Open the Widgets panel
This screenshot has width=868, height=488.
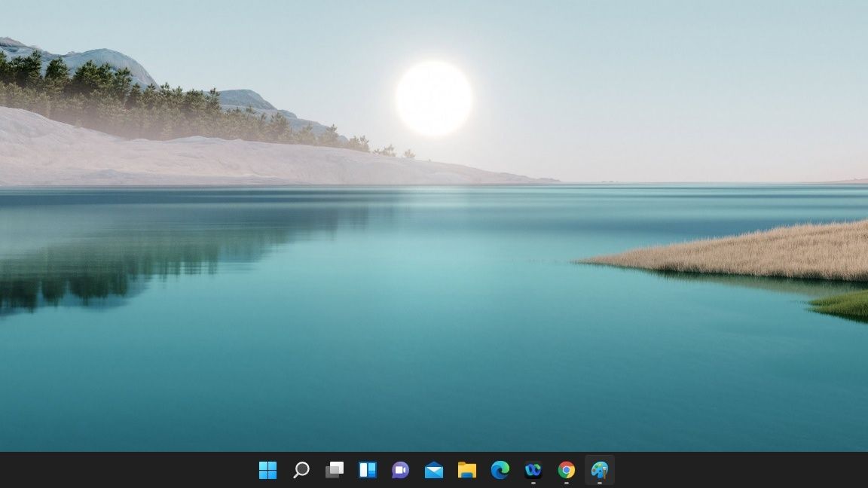366,471
